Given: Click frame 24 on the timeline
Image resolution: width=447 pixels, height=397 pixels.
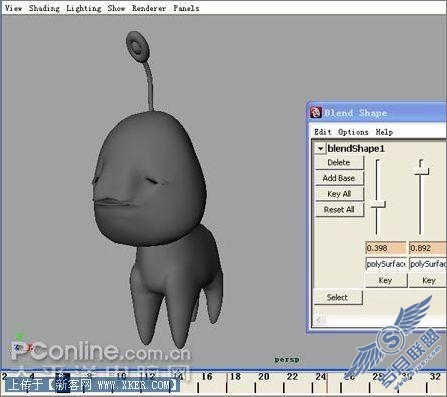Looking at the screenshot, I should tap(321, 377).
